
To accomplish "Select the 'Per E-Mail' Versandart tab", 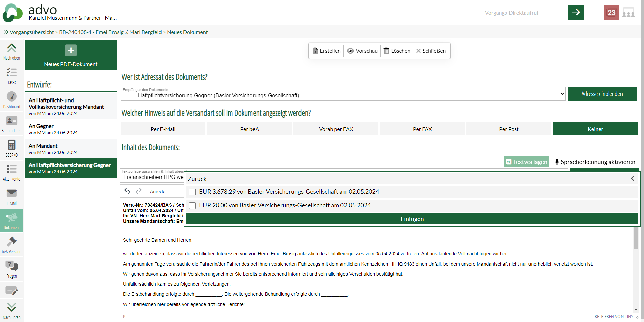I will click(x=163, y=129).
